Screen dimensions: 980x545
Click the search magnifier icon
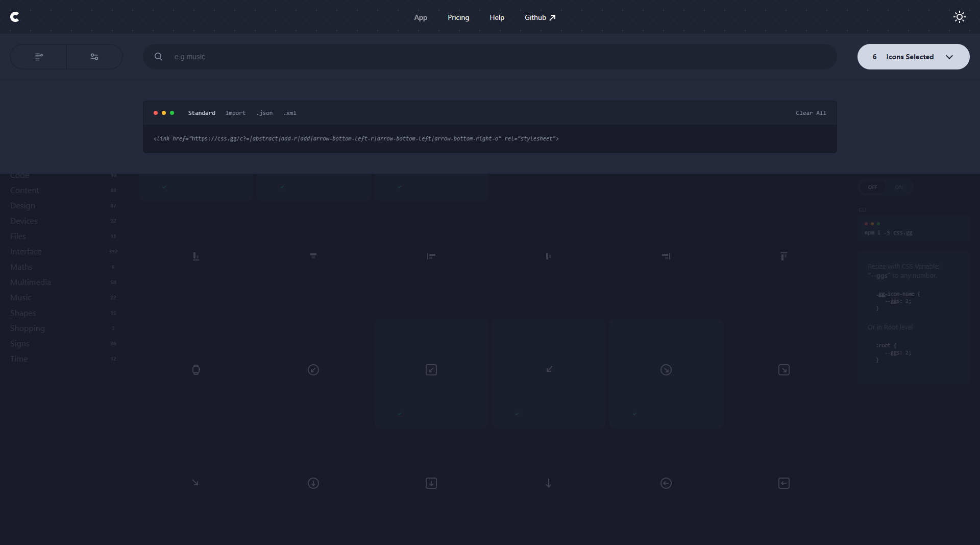click(158, 57)
